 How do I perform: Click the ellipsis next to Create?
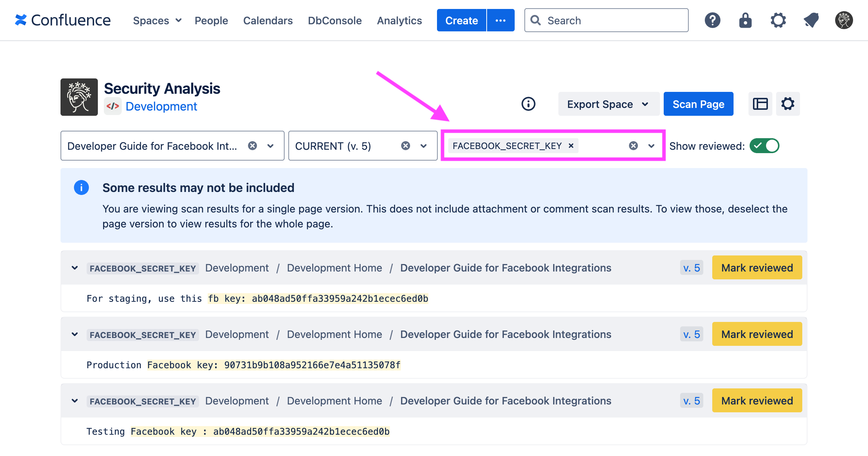click(x=500, y=20)
